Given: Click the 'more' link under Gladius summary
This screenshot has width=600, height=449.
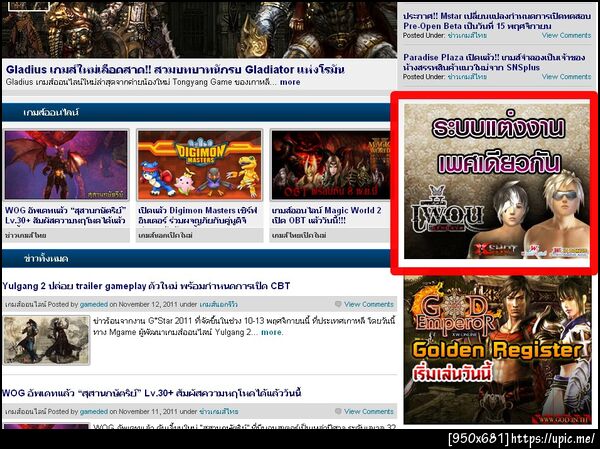Looking at the screenshot, I should pos(290,82).
